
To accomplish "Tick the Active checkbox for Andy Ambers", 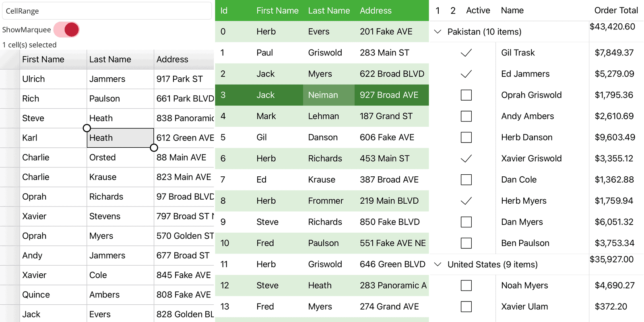I will 466,116.
